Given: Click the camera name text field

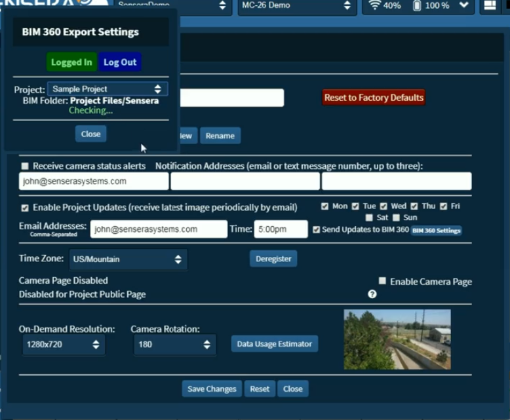Looking at the screenshot, I should [232, 98].
